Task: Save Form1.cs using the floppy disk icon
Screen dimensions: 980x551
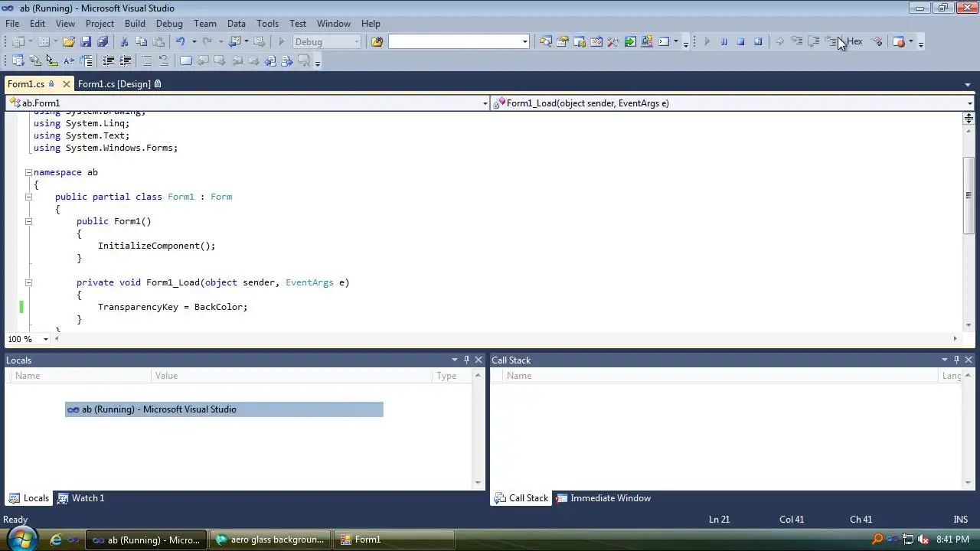Action: click(x=86, y=41)
